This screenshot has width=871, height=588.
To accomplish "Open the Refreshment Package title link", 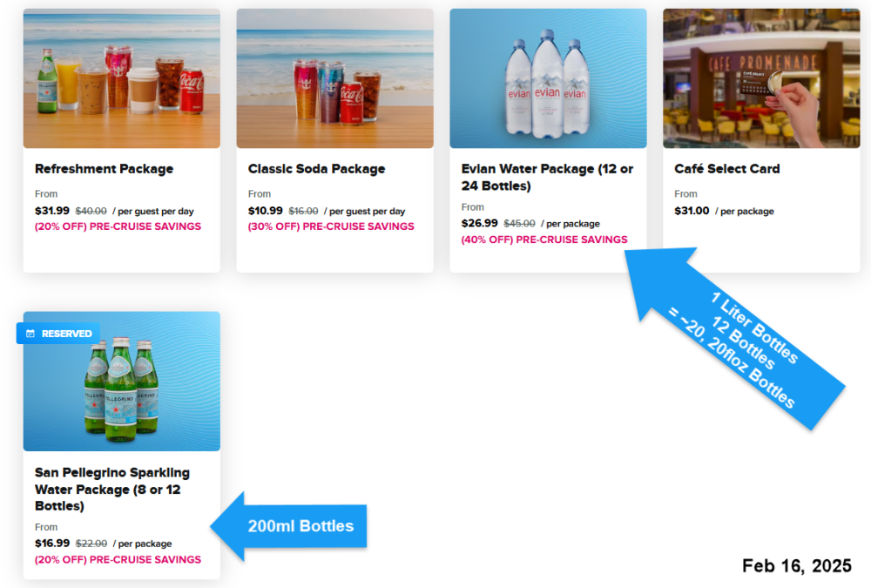I will [x=104, y=169].
